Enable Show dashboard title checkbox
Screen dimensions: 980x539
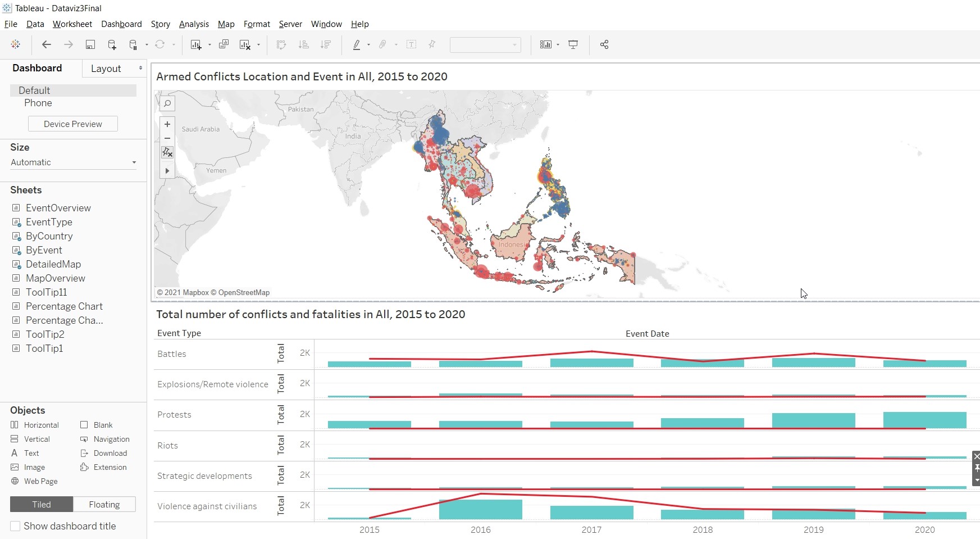coord(16,526)
